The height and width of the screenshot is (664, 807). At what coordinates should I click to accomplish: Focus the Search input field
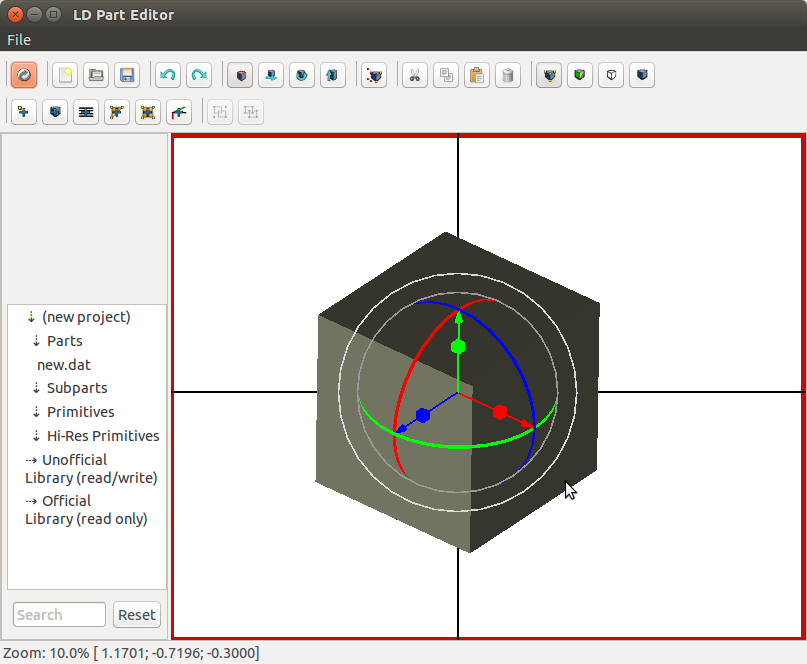click(x=60, y=615)
